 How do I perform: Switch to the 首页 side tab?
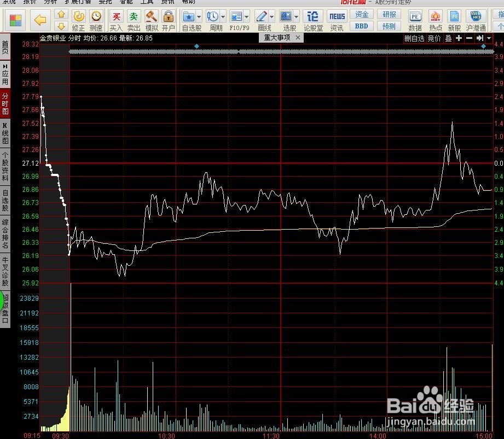[5, 47]
